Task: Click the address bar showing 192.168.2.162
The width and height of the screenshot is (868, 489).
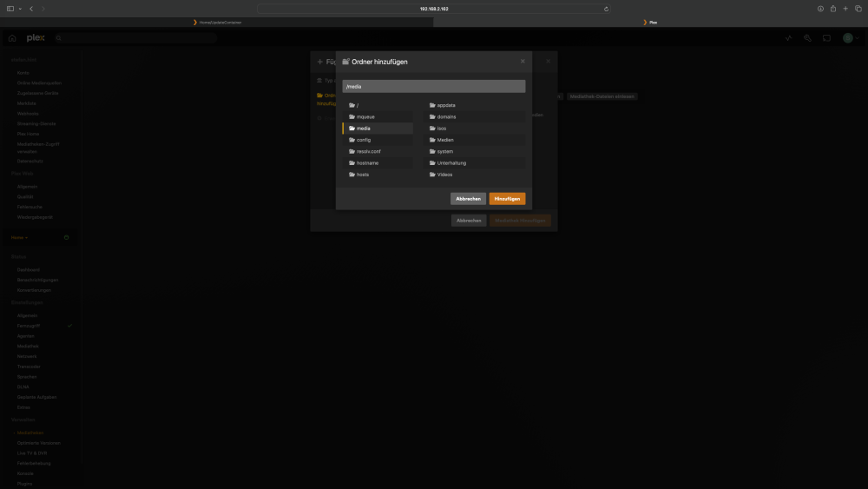Action: pos(434,9)
